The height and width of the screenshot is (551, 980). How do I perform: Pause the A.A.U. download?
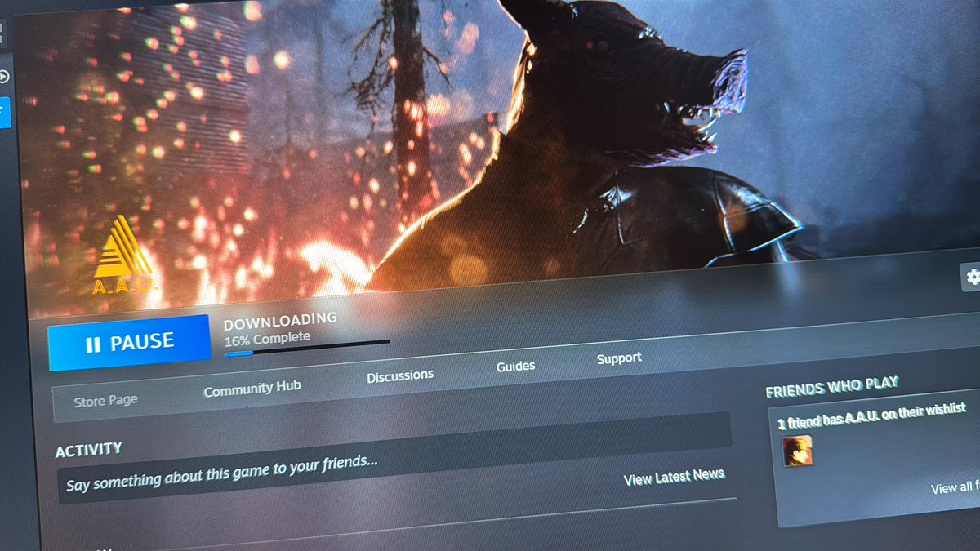[x=128, y=343]
